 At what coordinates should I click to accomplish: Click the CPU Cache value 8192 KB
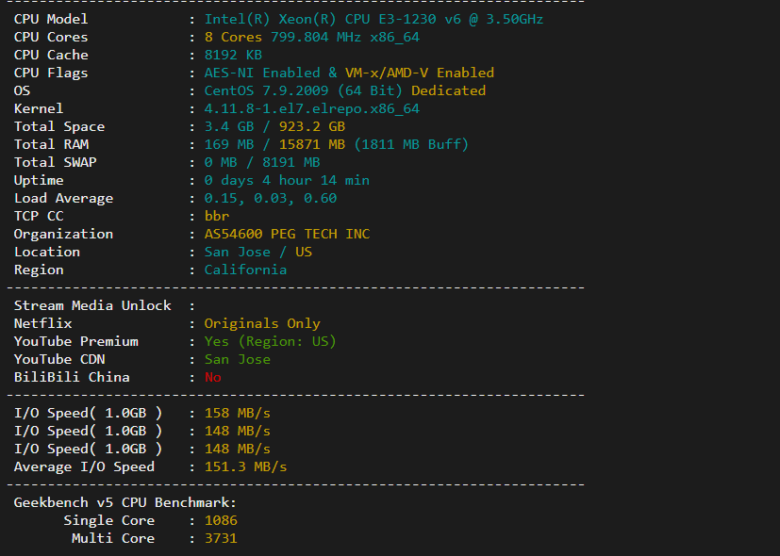tap(233, 55)
